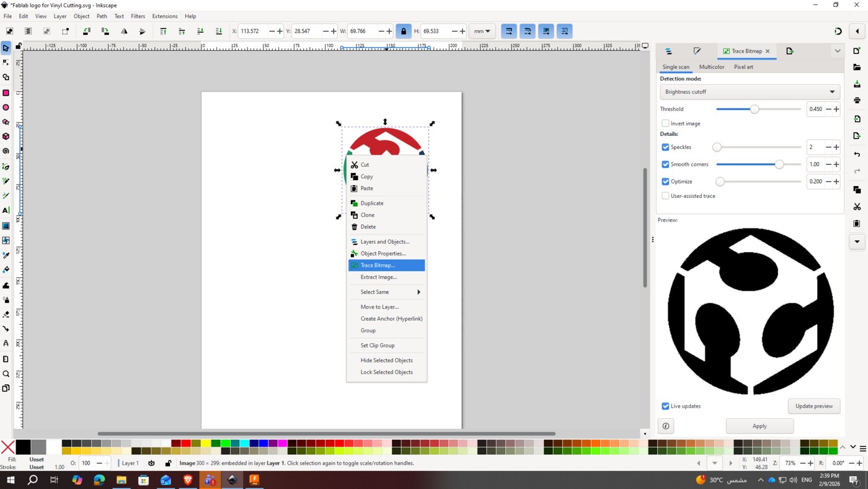Choose Duplicate from context menu
Image resolution: width=868 pixels, height=489 pixels.
click(x=386, y=204)
